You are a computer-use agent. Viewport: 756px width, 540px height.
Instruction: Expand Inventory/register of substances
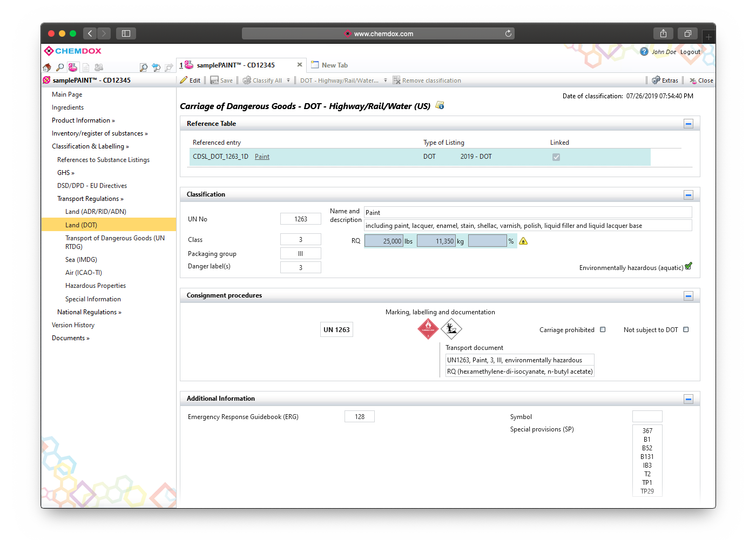point(99,133)
